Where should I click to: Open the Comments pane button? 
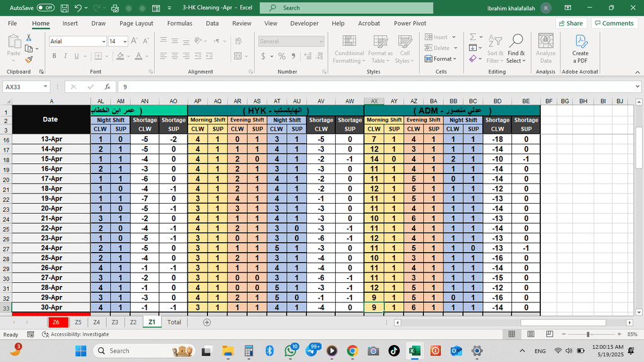point(613,23)
